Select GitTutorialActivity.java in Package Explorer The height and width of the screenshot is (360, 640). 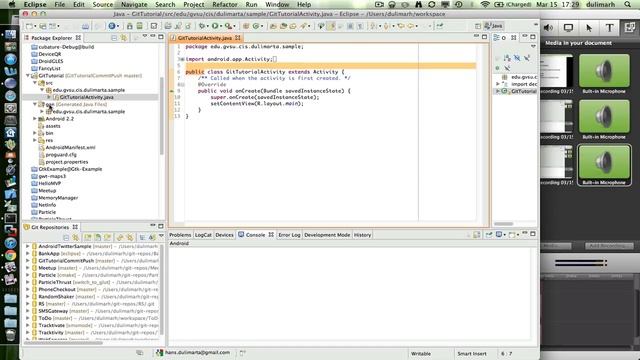coord(86,97)
